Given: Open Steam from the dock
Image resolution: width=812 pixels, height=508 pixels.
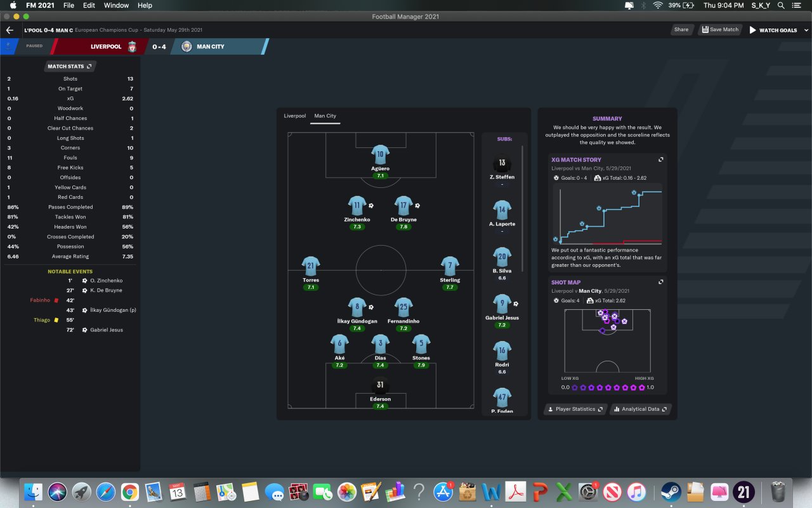Looking at the screenshot, I should click(x=671, y=491).
